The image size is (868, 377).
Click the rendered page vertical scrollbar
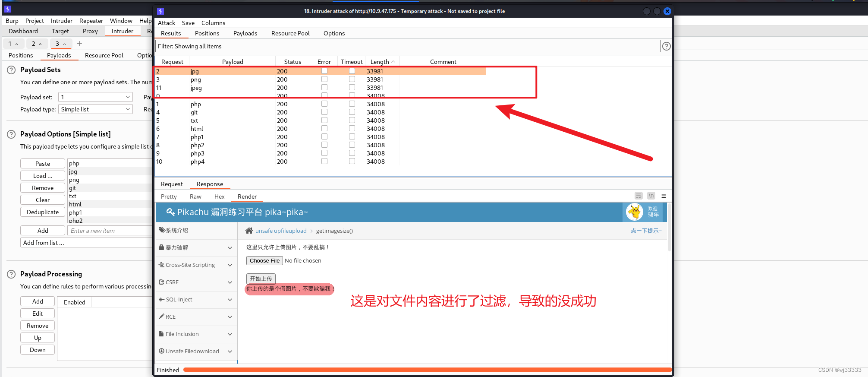tap(669, 227)
